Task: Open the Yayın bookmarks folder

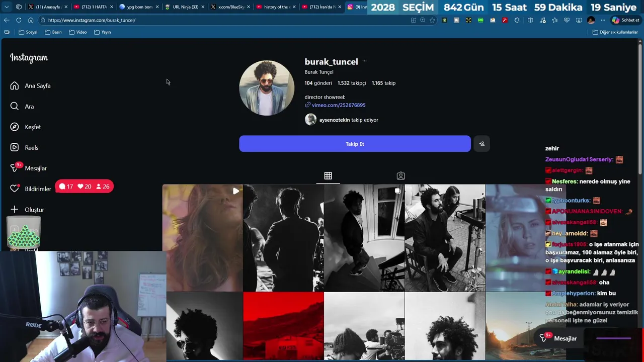Action: coord(103,32)
